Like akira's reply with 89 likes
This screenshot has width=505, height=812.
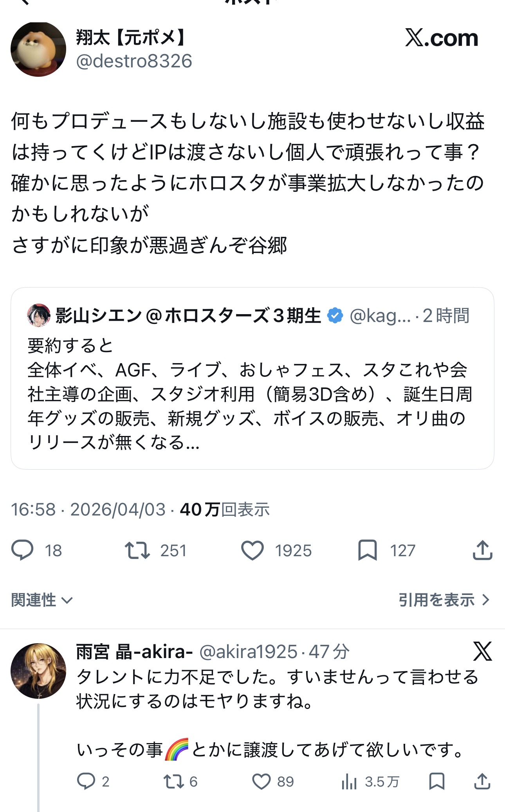[261, 781]
